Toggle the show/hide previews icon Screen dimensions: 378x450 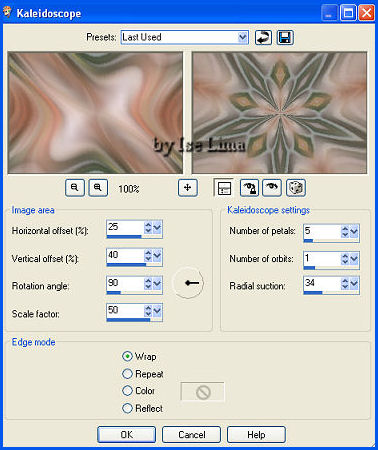tap(224, 188)
